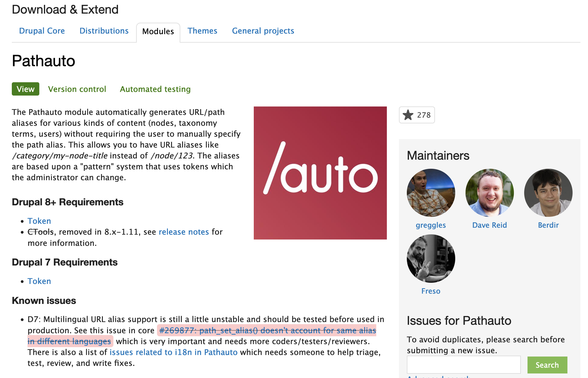Image resolution: width=588 pixels, height=378 pixels.
Task: Focus the issue search text field
Action: (463, 365)
